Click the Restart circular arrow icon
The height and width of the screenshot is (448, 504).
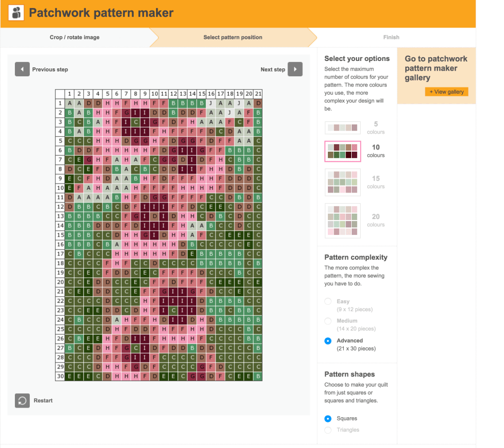[x=22, y=400]
